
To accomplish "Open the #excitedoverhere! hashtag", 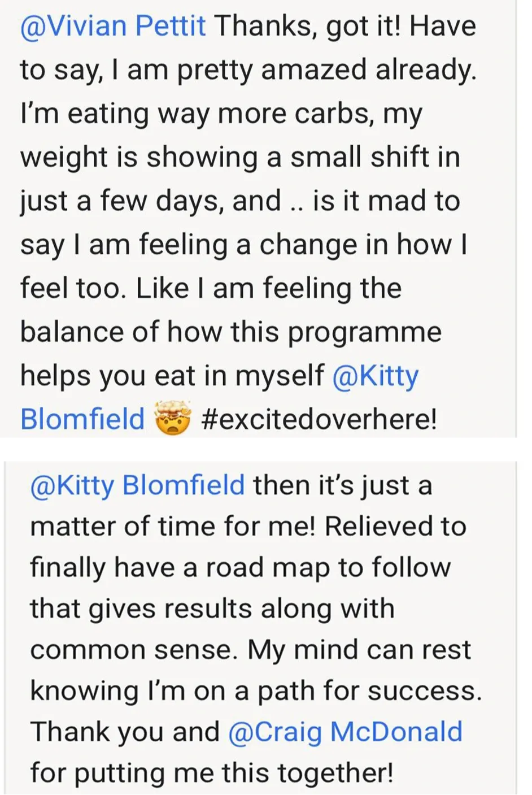I will 319,420.
